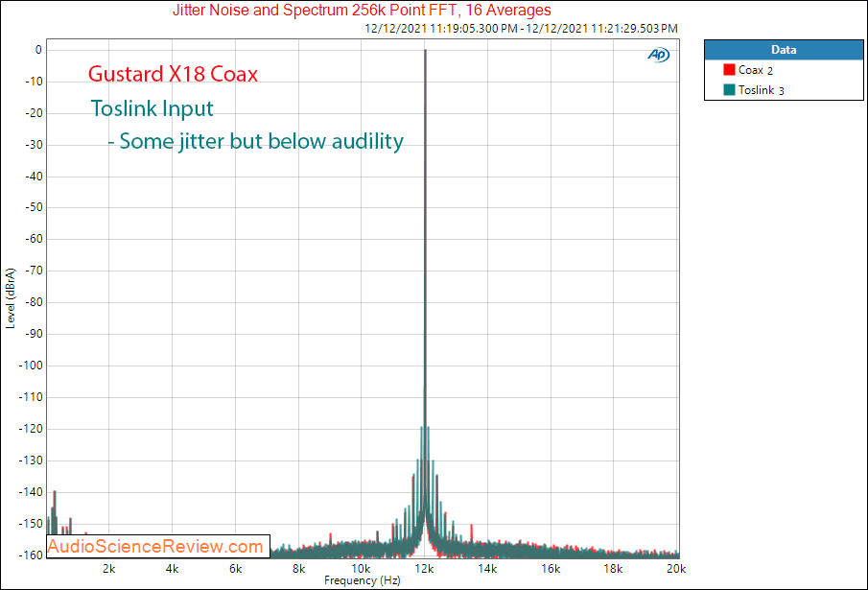Click the 10k frequency tick label

pyautogui.click(x=361, y=569)
